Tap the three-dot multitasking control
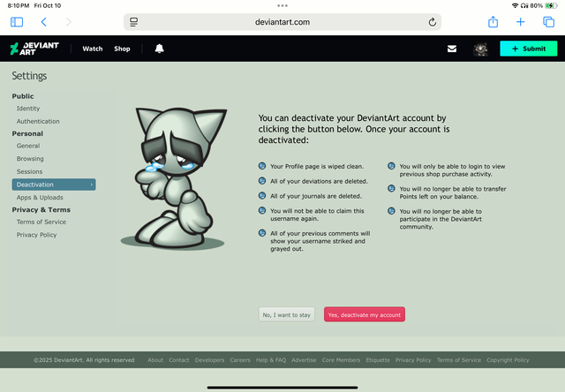565x392 pixels. tap(282, 5)
